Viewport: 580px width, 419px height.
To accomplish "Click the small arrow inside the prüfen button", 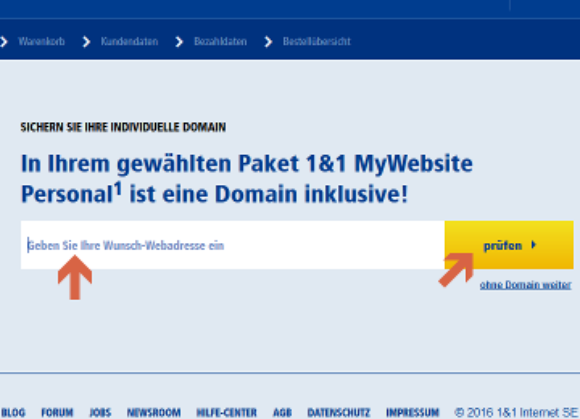I will pyautogui.click(x=533, y=245).
